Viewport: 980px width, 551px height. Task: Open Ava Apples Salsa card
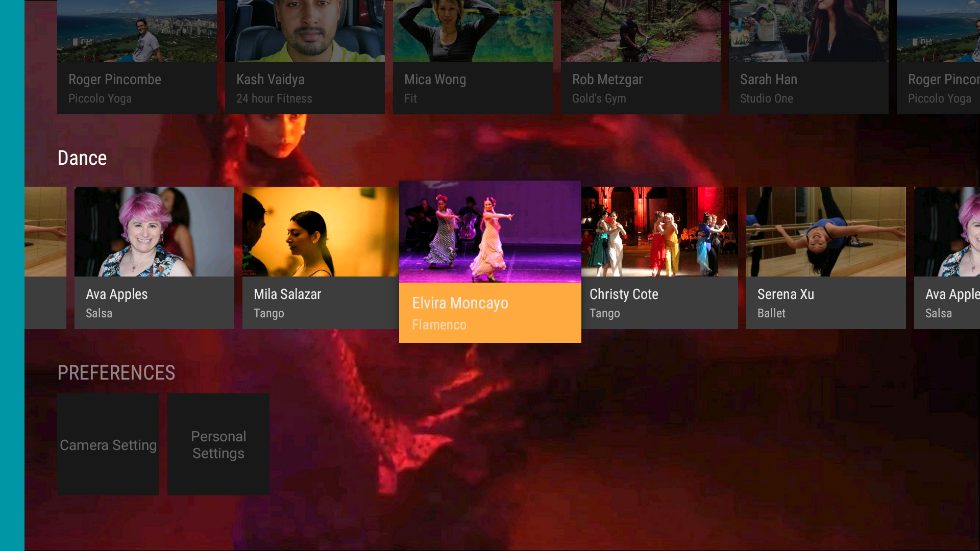click(x=154, y=303)
